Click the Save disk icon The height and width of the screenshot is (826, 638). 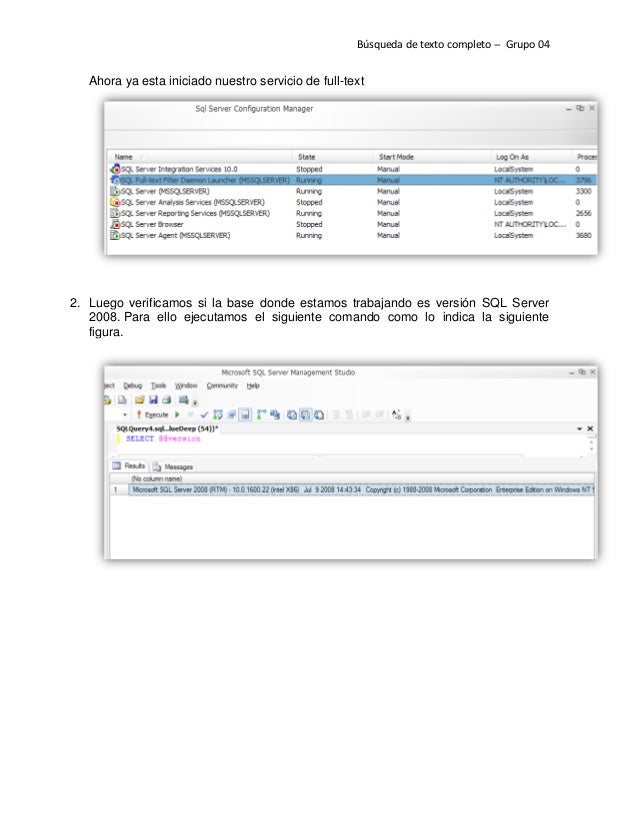(x=153, y=400)
